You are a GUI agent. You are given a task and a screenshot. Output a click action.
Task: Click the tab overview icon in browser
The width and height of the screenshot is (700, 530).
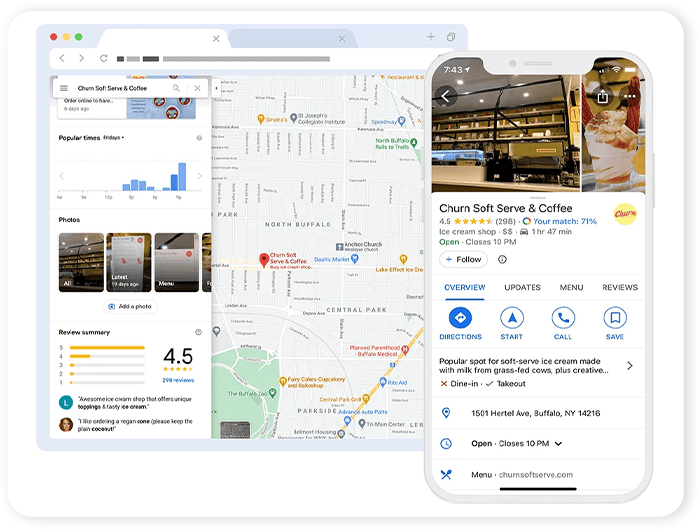(x=451, y=37)
